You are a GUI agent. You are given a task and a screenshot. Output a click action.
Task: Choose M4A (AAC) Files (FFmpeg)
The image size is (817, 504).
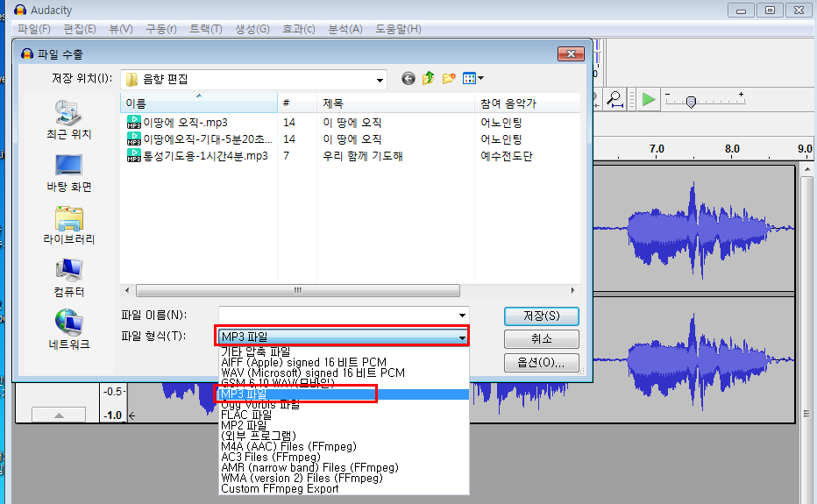pos(344,446)
